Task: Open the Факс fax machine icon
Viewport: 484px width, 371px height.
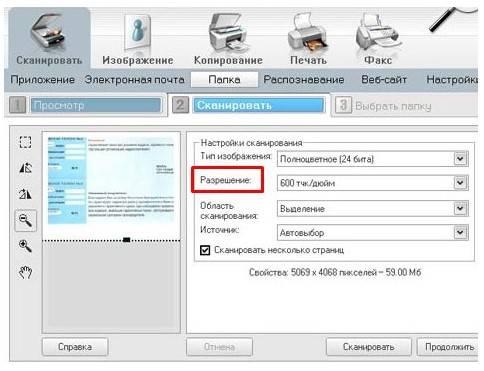Action: 378,32
